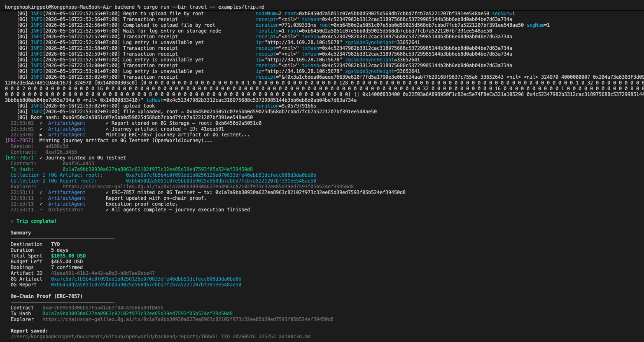
Task: Click the Destination value "TYO"
Action: (55, 244)
